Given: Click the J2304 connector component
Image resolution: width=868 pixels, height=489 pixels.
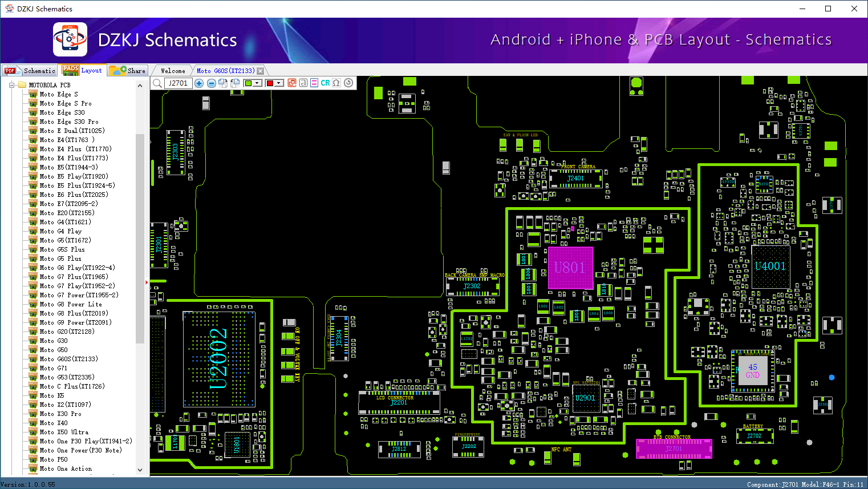Looking at the screenshot, I should (339, 338).
